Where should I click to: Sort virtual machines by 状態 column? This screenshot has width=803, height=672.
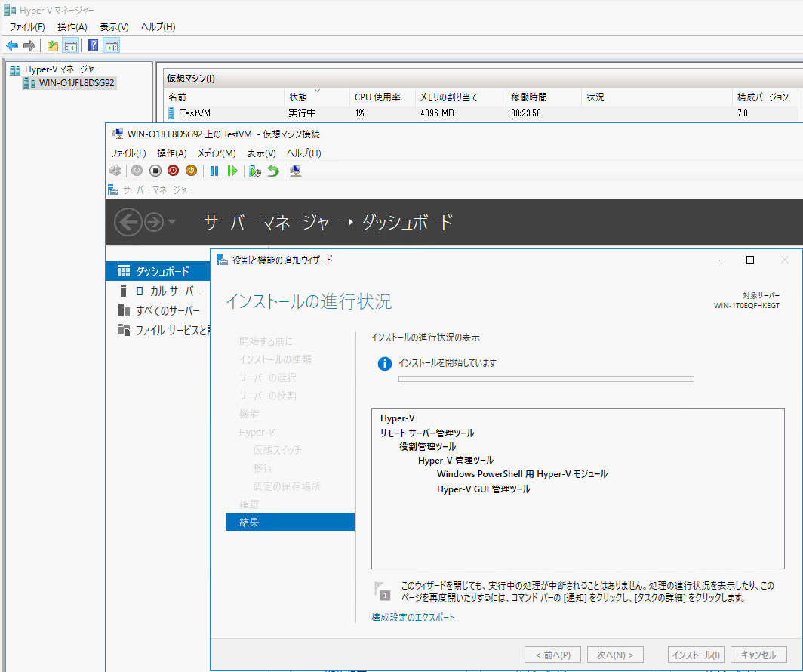click(x=317, y=97)
